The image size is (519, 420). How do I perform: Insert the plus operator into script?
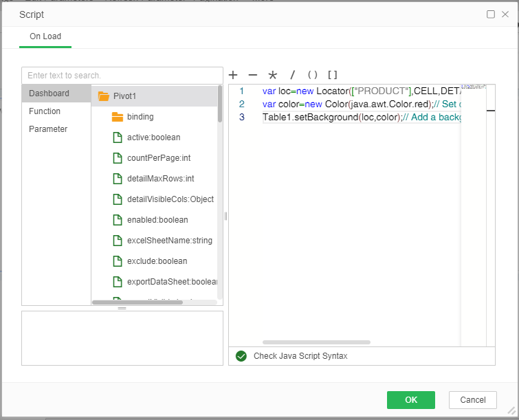click(233, 75)
